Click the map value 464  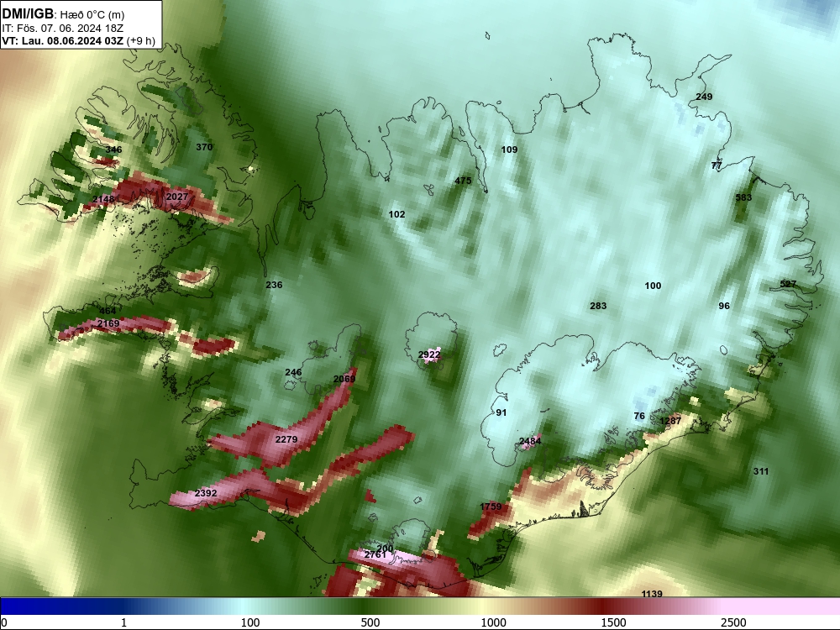click(x=108, y=311)
